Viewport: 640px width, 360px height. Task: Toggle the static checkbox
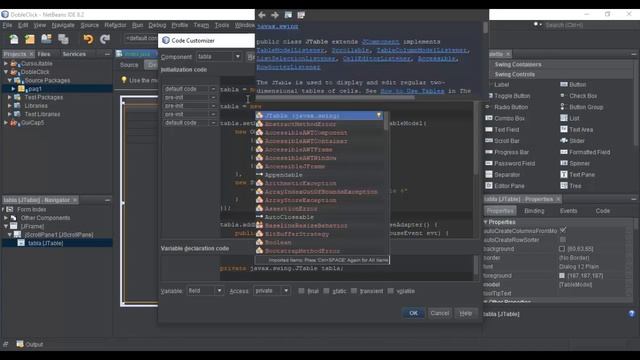coord(326,291)
